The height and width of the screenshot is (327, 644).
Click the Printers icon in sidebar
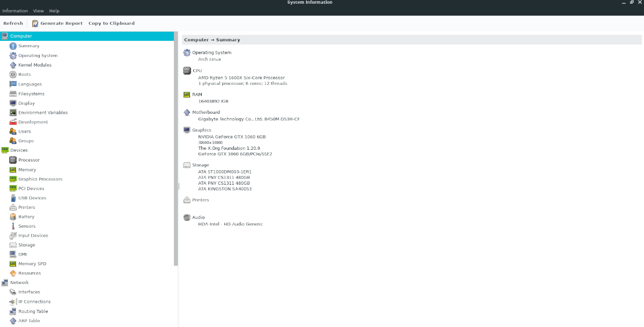(13, 207)
